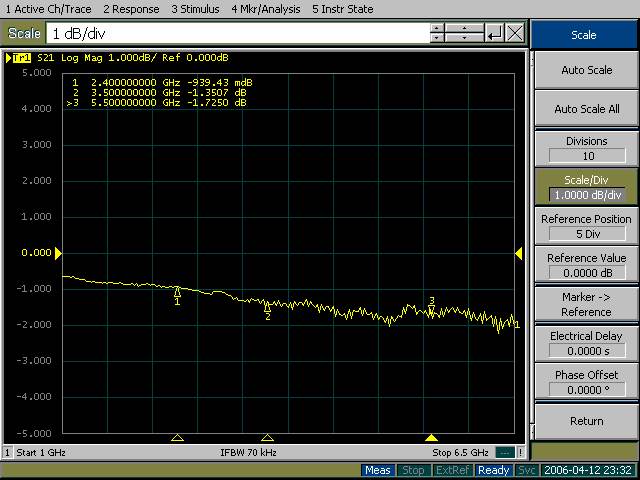The height and width of the screenshot is (480, 640).
Task: Click the Auto Scale All softkey
Action: 587,109
